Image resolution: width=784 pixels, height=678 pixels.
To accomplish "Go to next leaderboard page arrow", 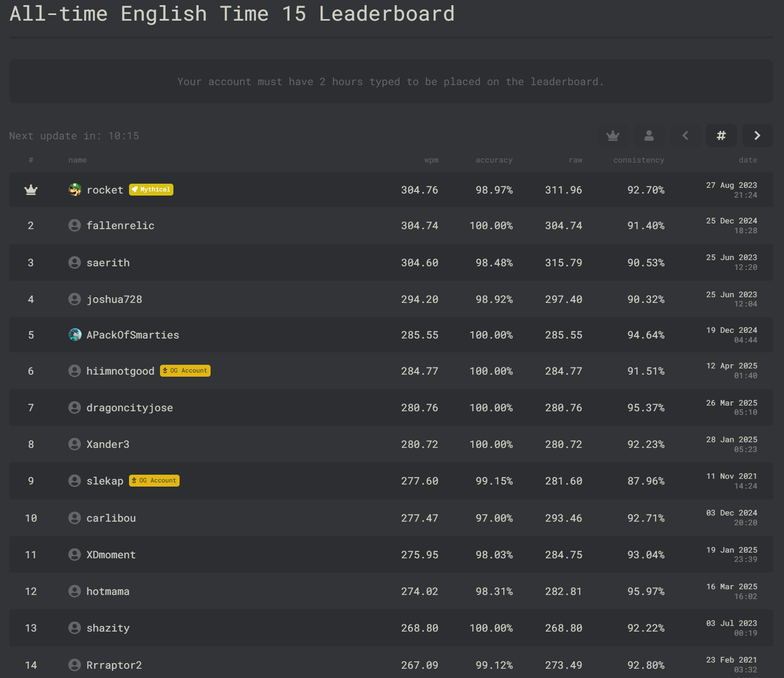I will click(x=757, y=136).
